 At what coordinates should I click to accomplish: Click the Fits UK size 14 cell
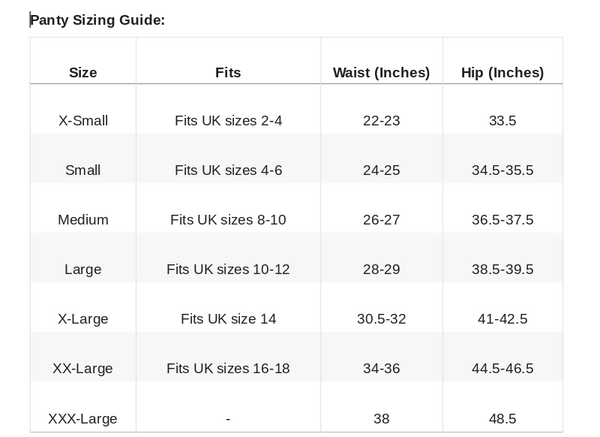point(228,319)
